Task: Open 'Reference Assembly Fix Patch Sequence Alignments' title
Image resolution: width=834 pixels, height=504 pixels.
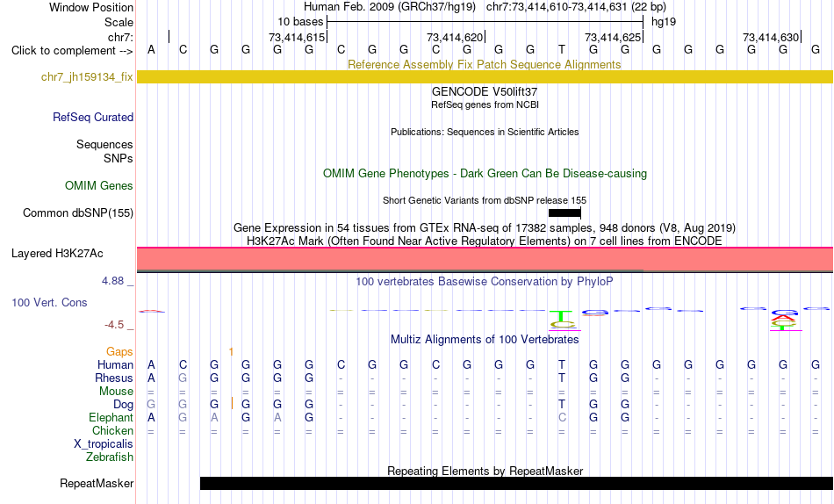Action: click(x=484, y=64)
